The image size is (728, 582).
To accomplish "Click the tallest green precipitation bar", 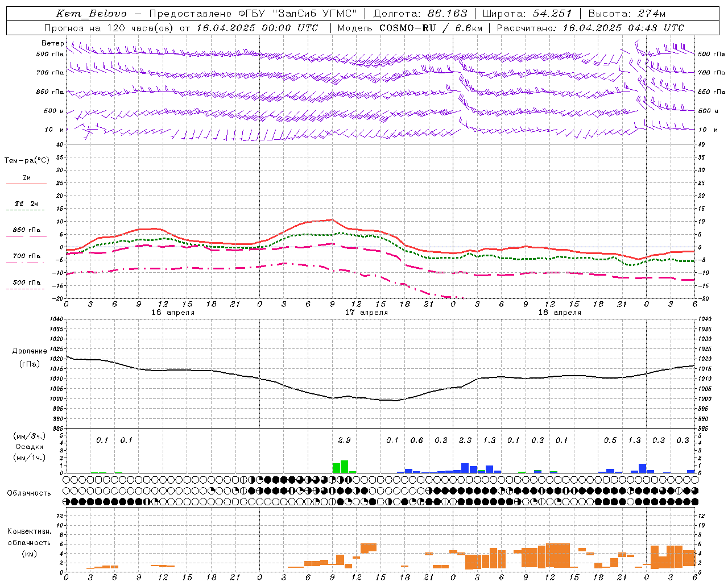I will 344,467.
